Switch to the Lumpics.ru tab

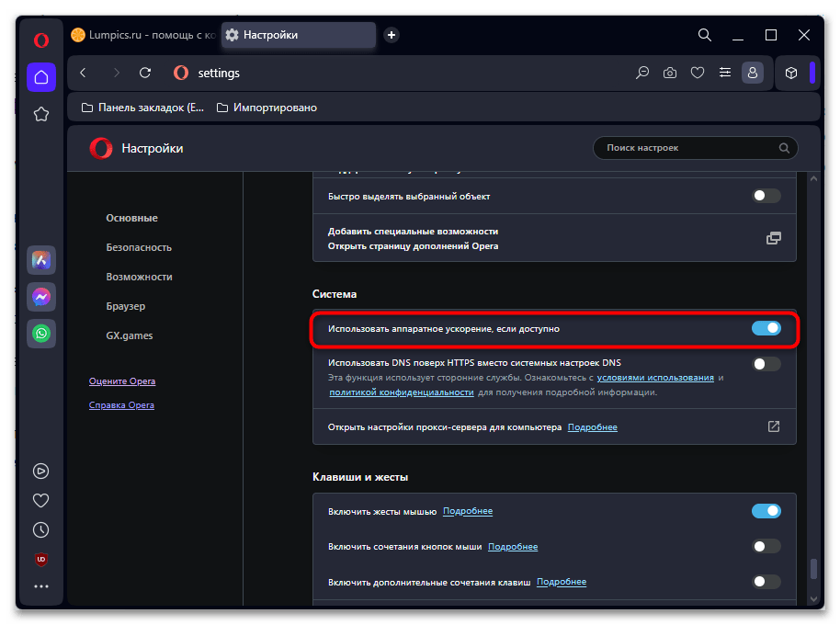143,35
